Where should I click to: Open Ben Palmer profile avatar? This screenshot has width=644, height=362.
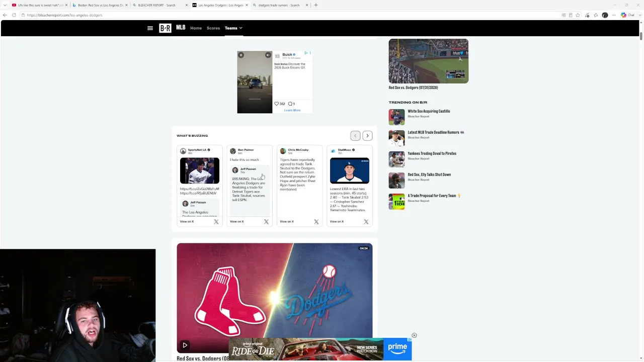pos(233,151)
